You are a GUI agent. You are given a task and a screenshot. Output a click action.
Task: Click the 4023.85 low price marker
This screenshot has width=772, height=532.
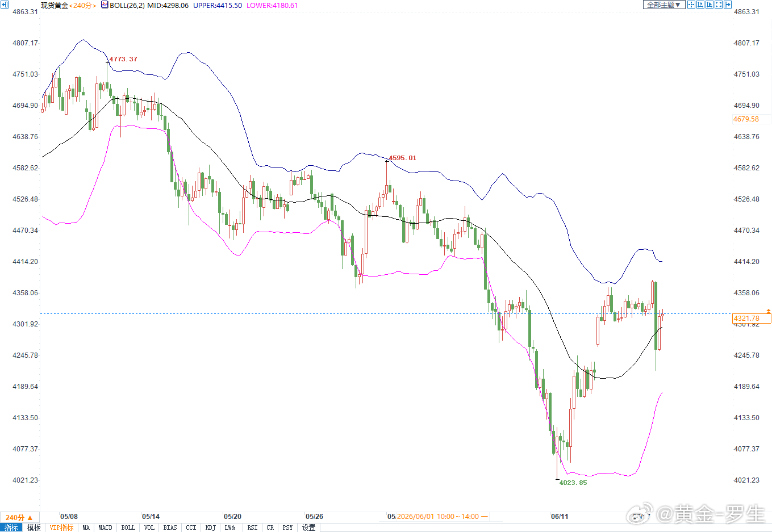pyautogui.click(x=573, y=483)
